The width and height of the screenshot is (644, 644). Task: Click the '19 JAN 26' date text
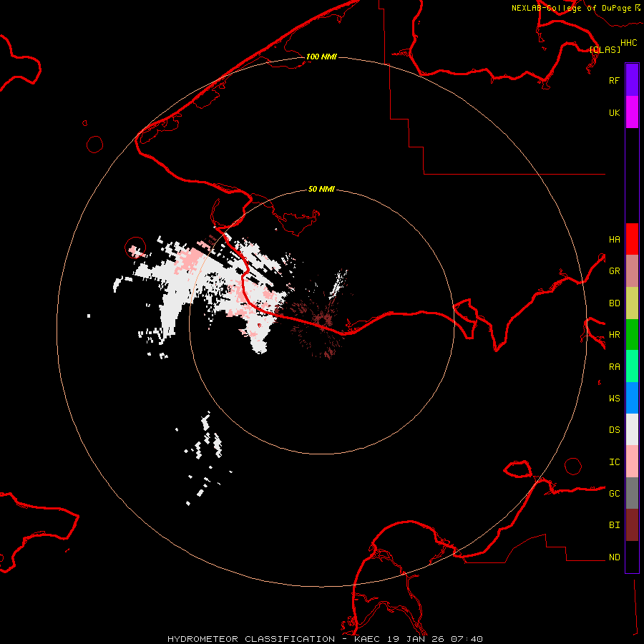(x=416, y=639)
